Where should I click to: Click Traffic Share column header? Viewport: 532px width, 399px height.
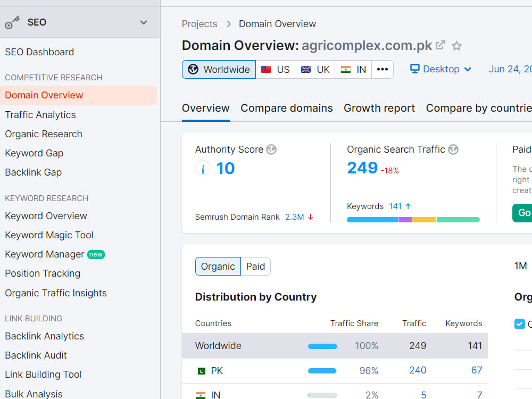(x=354, y=323)
